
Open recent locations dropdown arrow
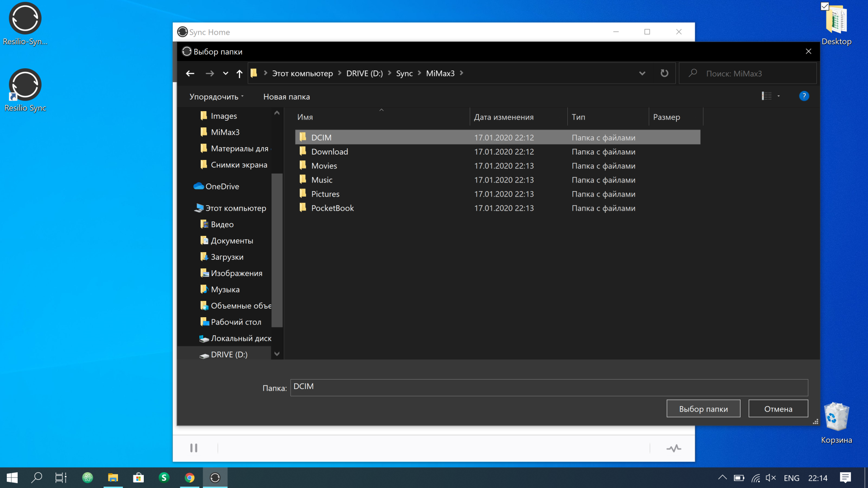coord(226,73)
